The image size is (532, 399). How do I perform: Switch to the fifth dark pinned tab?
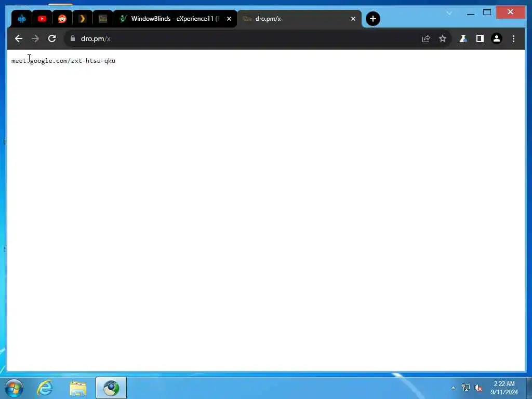pyautogui.click(x=102, y=19)
